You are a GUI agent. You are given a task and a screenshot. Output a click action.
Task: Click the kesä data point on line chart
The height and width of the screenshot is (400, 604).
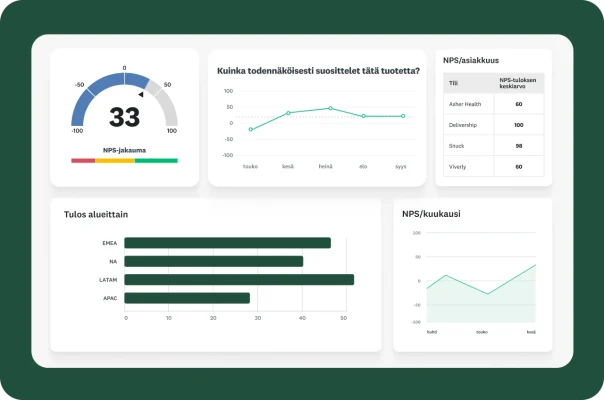click(288, 113)
